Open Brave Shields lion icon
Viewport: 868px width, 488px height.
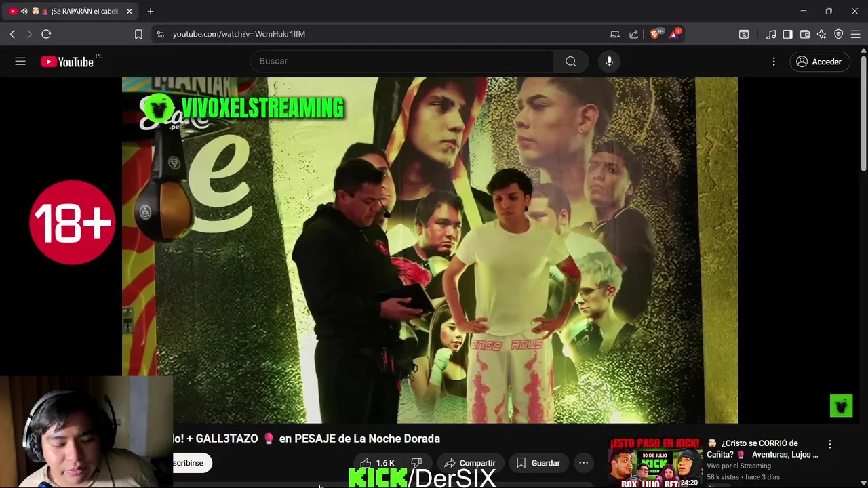click(655, 34)
